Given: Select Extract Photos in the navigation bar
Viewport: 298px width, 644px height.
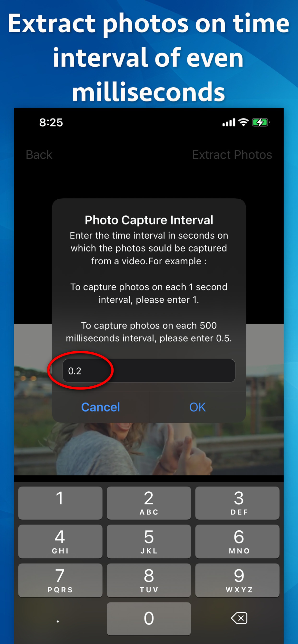Looking at the screenshot, I should click(x=232, y=155).
